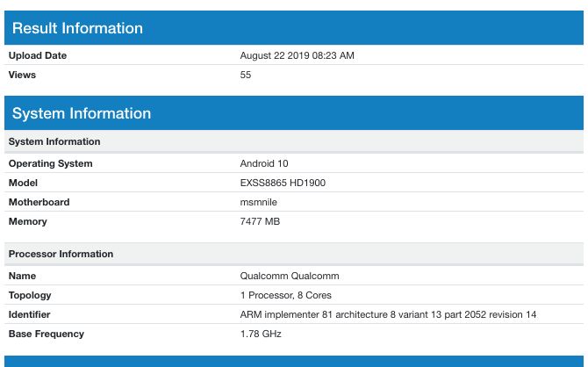Image resolution: width=588 pixels, height=367 pixels.
Task: Click the Result Information header
Action: point(77,28)
